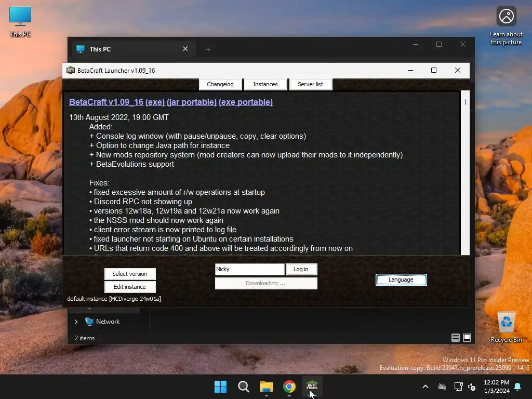Switch File Explorer to details view
532x399 pixels.
[x=455, y=338]
